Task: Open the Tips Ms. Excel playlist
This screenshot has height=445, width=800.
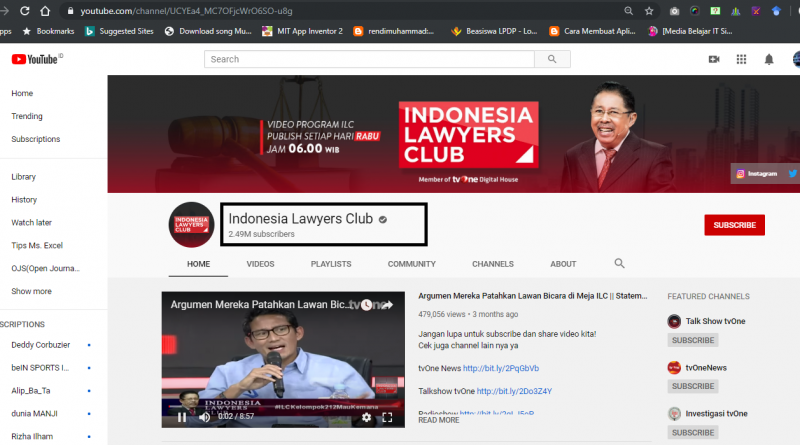Action: [x=37, y=245]
